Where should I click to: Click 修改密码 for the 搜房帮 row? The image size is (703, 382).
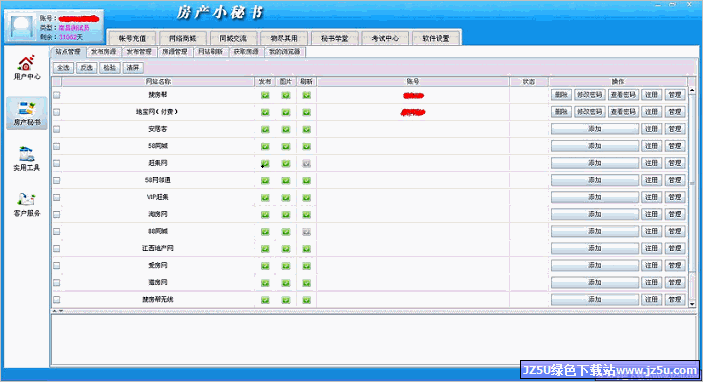590,95
